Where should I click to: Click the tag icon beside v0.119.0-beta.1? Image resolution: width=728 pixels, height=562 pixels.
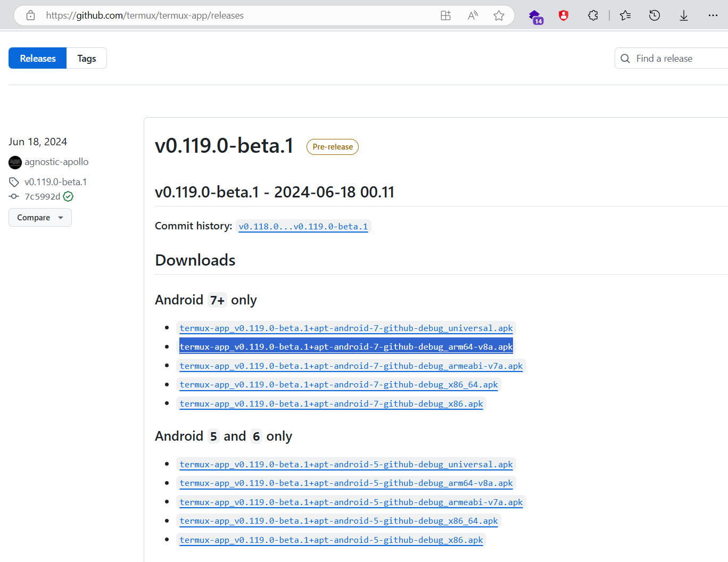pos(14,182)
